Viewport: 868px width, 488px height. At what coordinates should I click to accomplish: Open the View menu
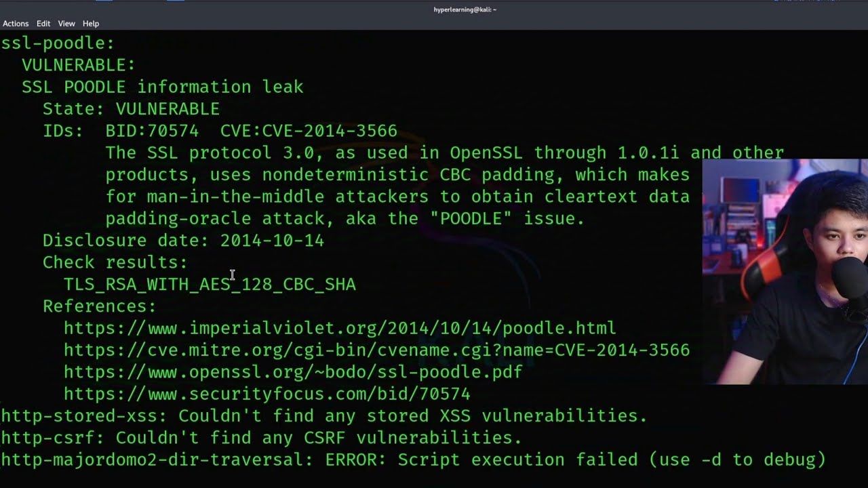coord(66,24)
